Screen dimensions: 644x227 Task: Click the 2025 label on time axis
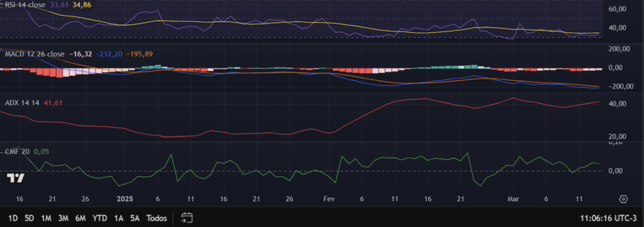tap(125, 199)
